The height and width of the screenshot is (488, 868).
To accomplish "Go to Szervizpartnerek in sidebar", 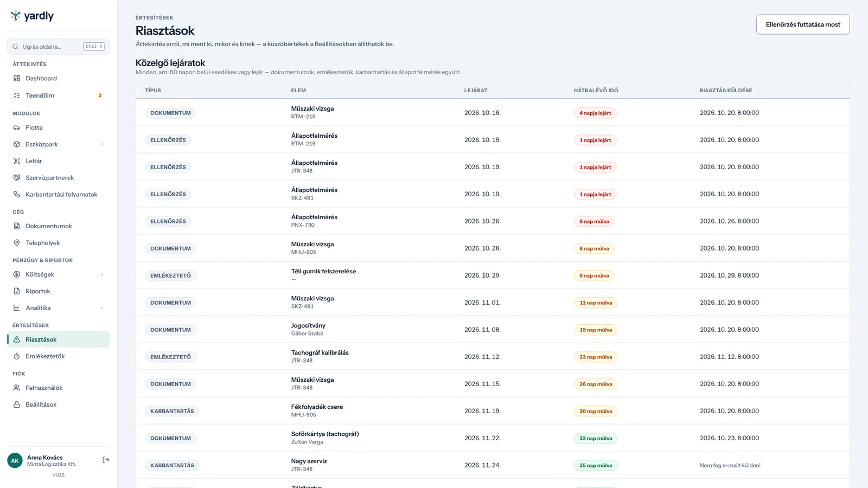I will click(59, 178).
